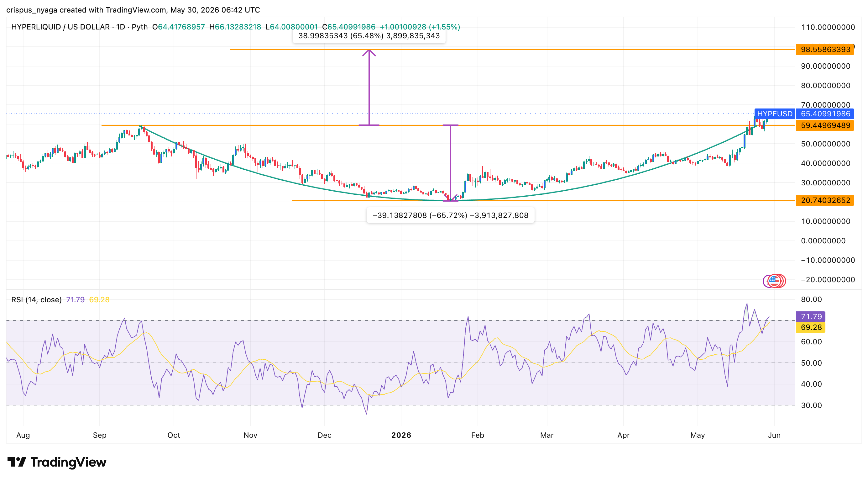Click the Sep label on time axis
The height and width of the screenshot is (481, 868).
(x=100, y=435)
